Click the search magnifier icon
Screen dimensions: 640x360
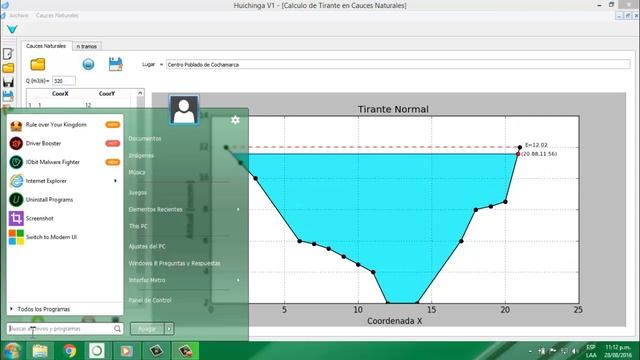[118, 329]
